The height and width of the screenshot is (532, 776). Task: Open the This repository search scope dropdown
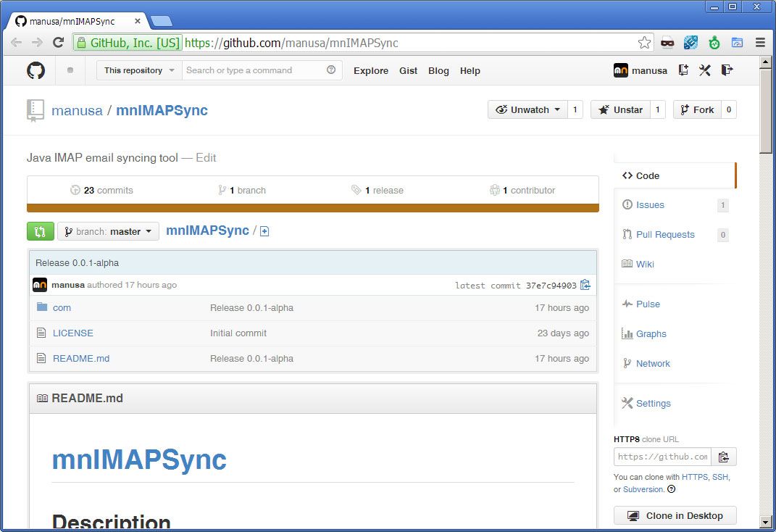point(138,70)
